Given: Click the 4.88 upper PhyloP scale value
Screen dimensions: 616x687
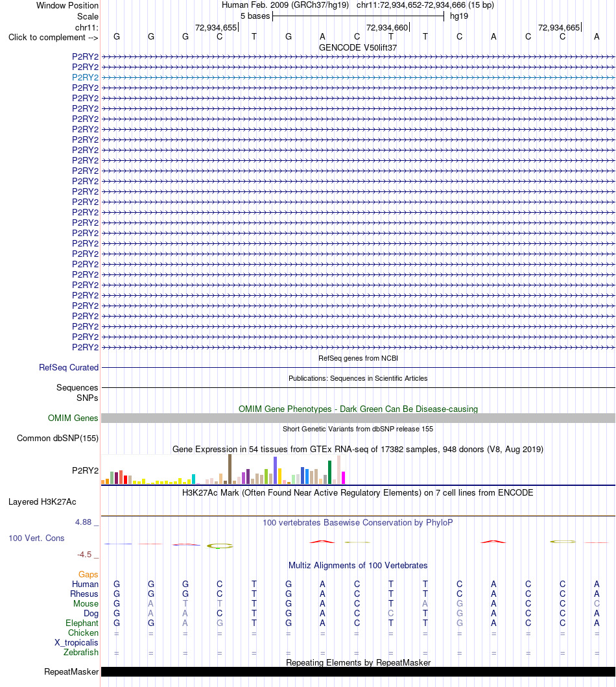Looking at the screenshot, I should point(83,522).
